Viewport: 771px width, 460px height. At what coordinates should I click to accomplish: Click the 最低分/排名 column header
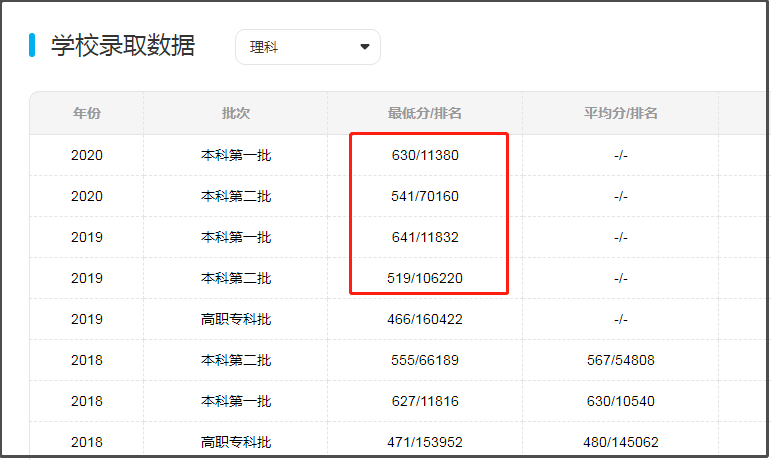click(425, 114)
